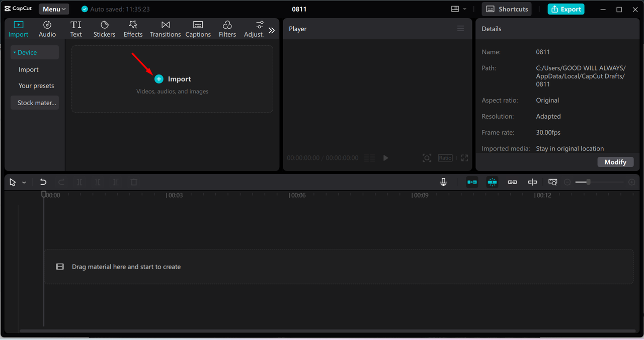The width and height of the screenshot is (644, 340).
Task: Undo the last action
Action: (x=43, y=182)
